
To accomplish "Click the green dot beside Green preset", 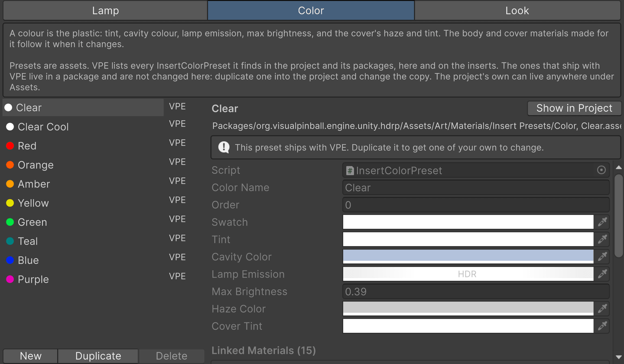I will point(10,222).
